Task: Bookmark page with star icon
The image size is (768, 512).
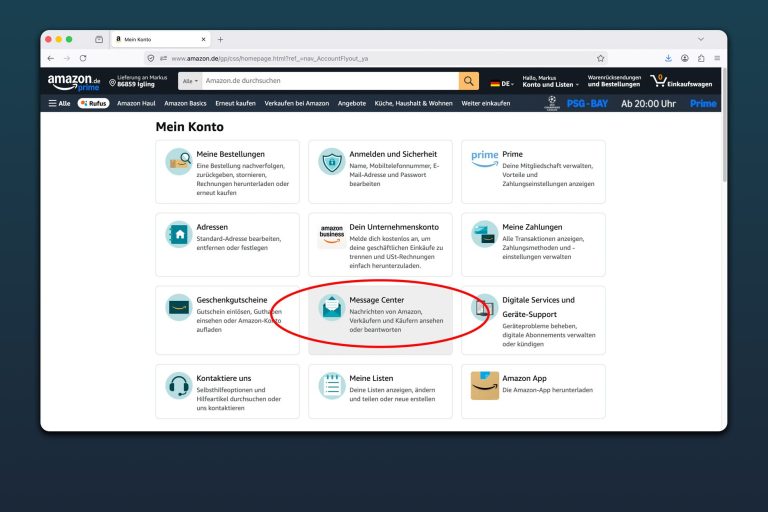Action: (x=600, y=58)
